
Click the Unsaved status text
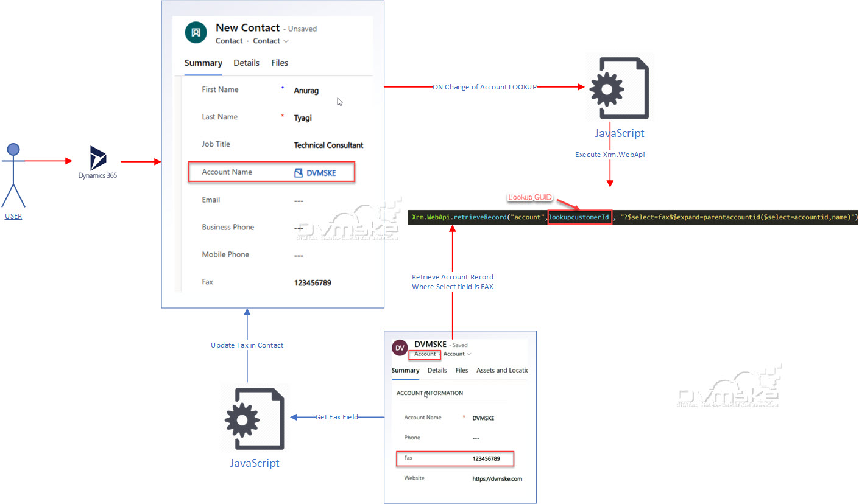pos(302,29)
